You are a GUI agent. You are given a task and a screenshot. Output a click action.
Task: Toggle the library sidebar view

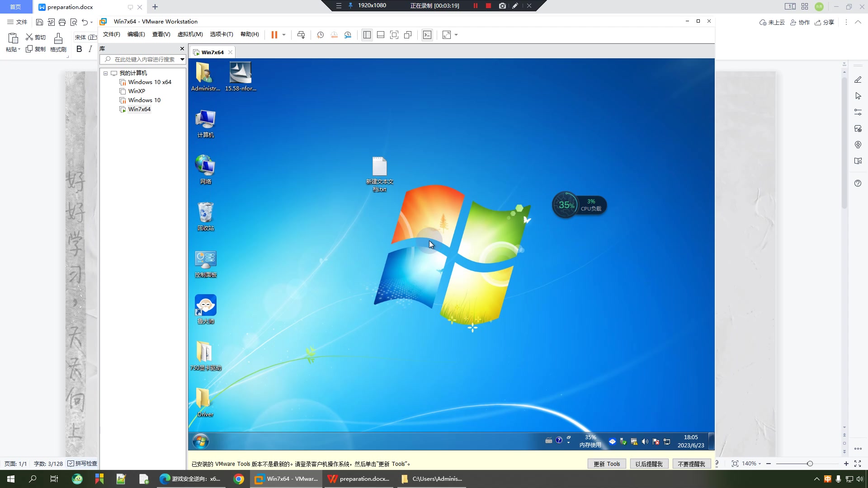[367, 35]
